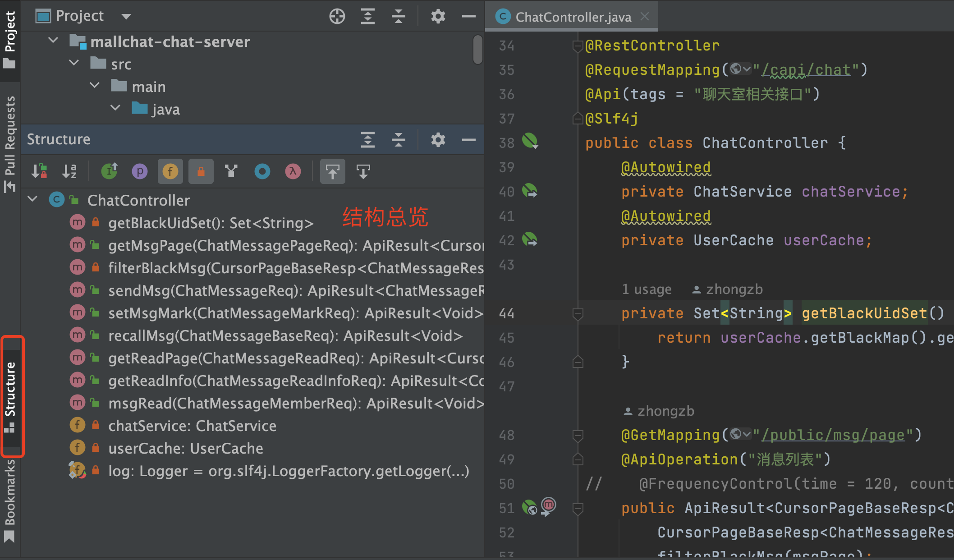Screen dimensions: 954x560
Task: Click the project tree vertical scrollbar
Action: click(478, 50)
